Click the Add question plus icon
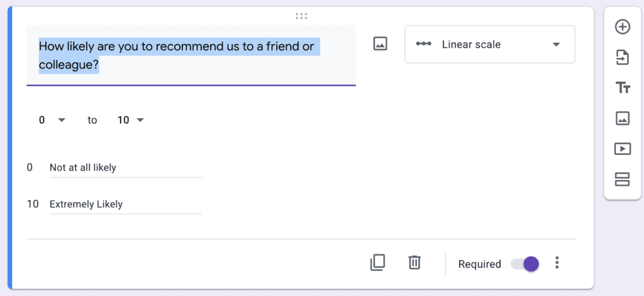This screenshot has width=644, height=296. click(622, 26)
